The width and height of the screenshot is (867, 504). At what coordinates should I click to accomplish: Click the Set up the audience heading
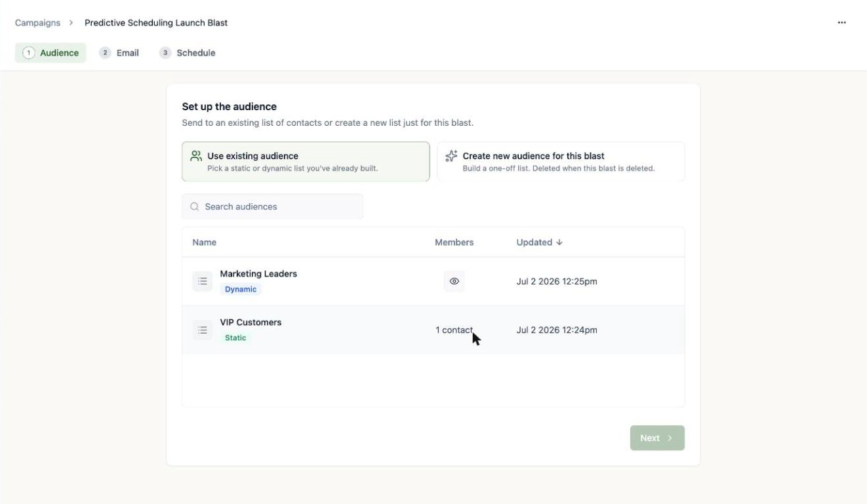point(230,106)
